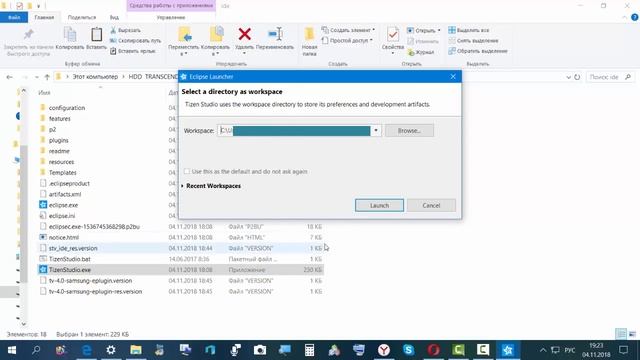Open Microsoft Edge from the taskbar
This screenshot has width=640, height=360.
click(87, 350)
